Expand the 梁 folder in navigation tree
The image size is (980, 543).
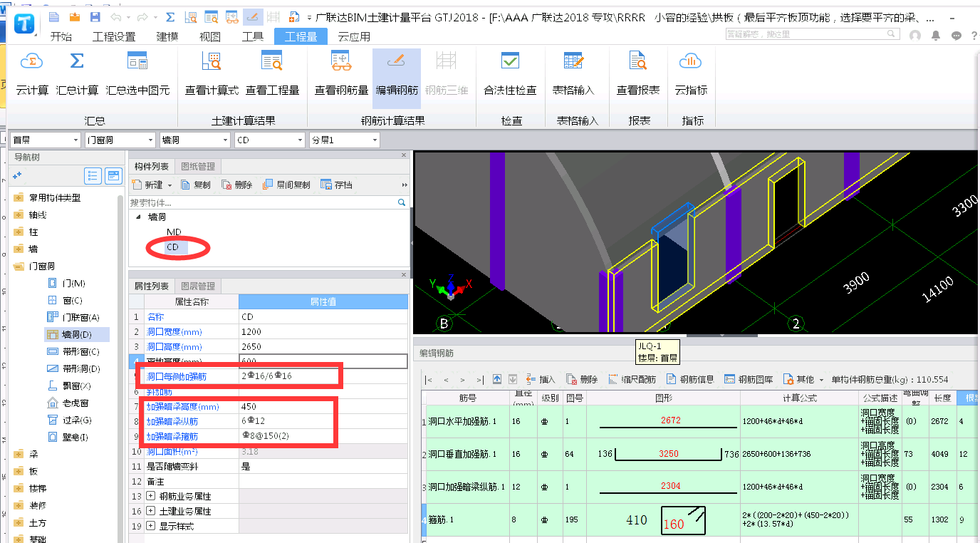click(18, 455)
